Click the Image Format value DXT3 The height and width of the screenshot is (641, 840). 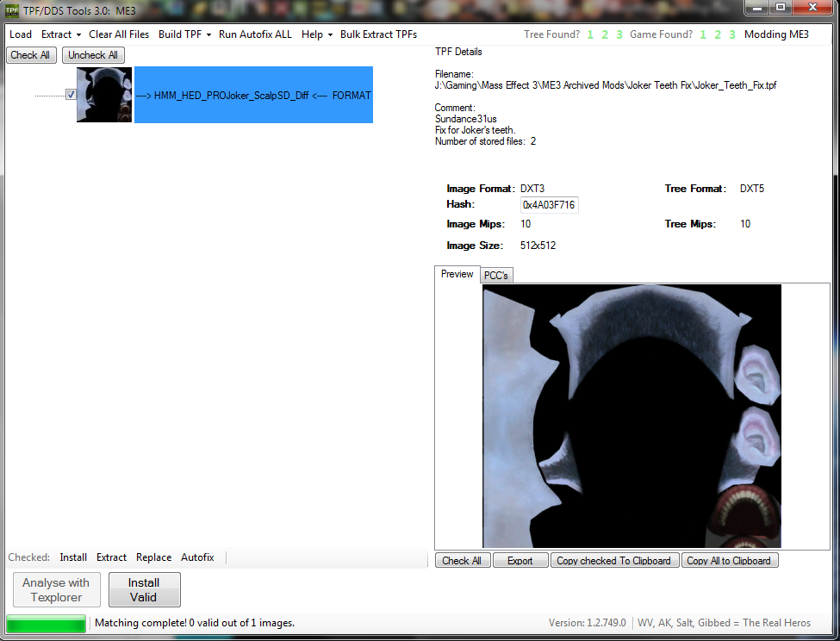point(532,189)
